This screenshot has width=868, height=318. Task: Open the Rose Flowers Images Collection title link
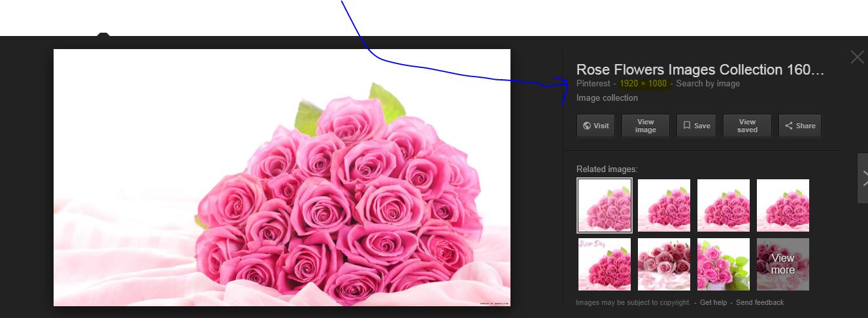[x=700, y=70]
